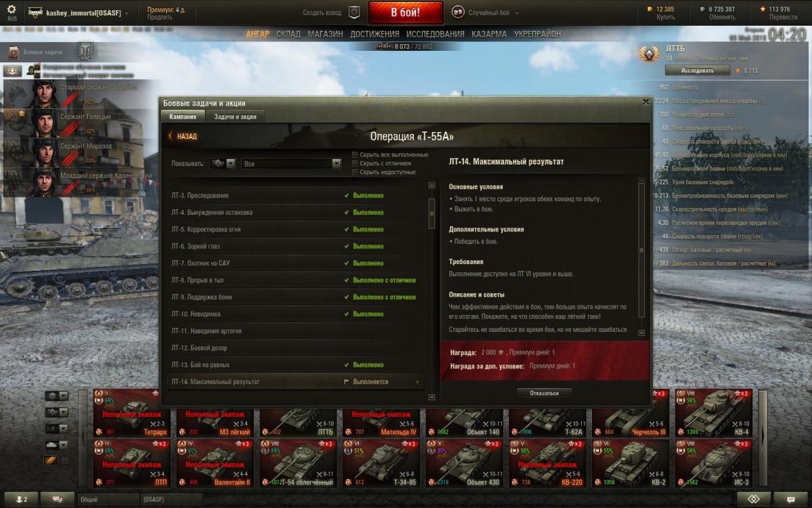Select the Т-54 облегчённый tank in carousel
Image resolution: width=812 pixels, height=508 pixels.
298,463
